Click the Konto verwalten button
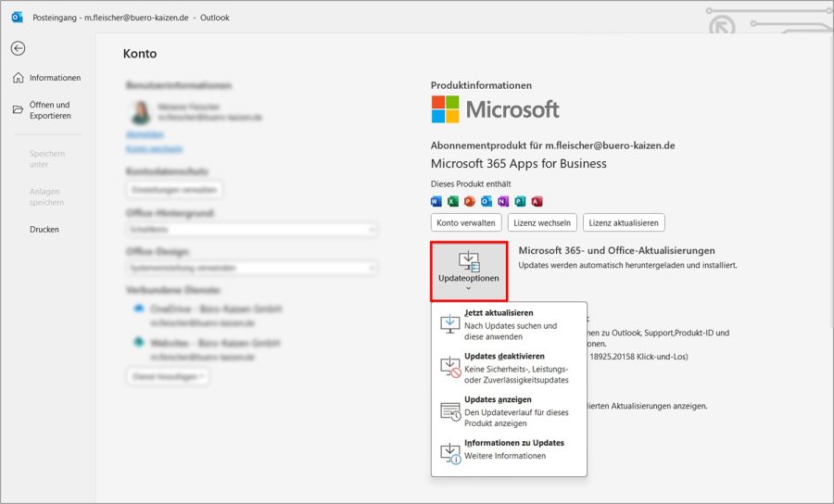Viewport: 834px width, 504px height. pos(466,222)
